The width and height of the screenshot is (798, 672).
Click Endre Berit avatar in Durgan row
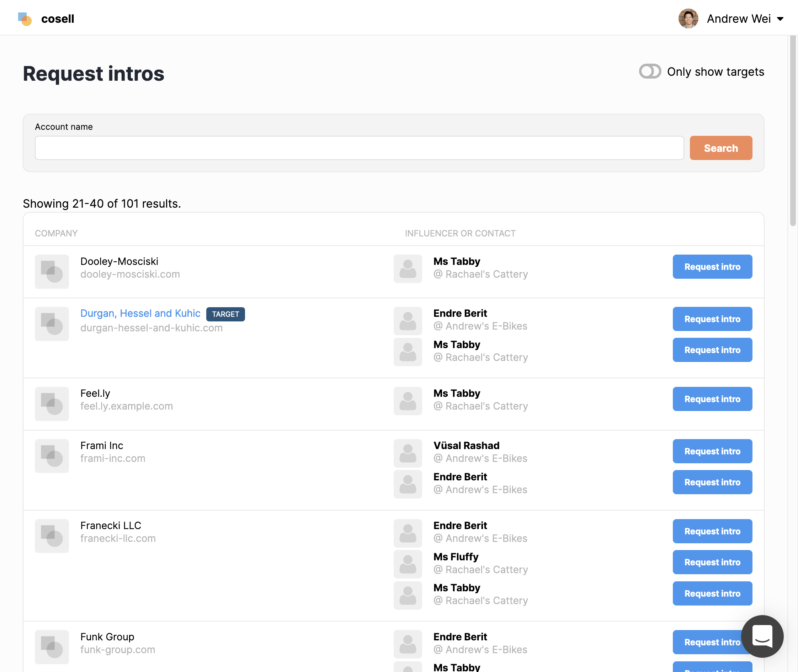tap(408, 321)
